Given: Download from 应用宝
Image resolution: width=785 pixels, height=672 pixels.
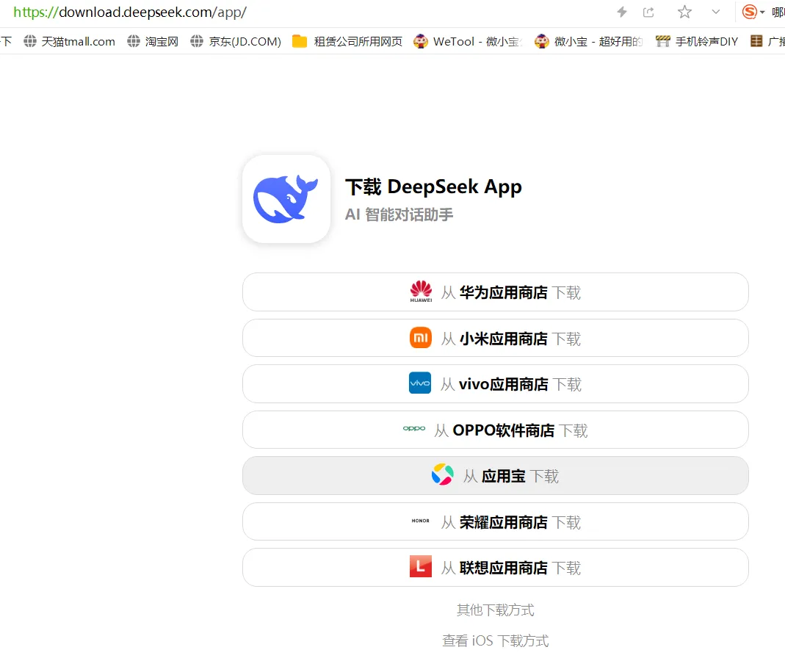Looking at the screenshot, I should pyautogui.click(x=496, y=476).
